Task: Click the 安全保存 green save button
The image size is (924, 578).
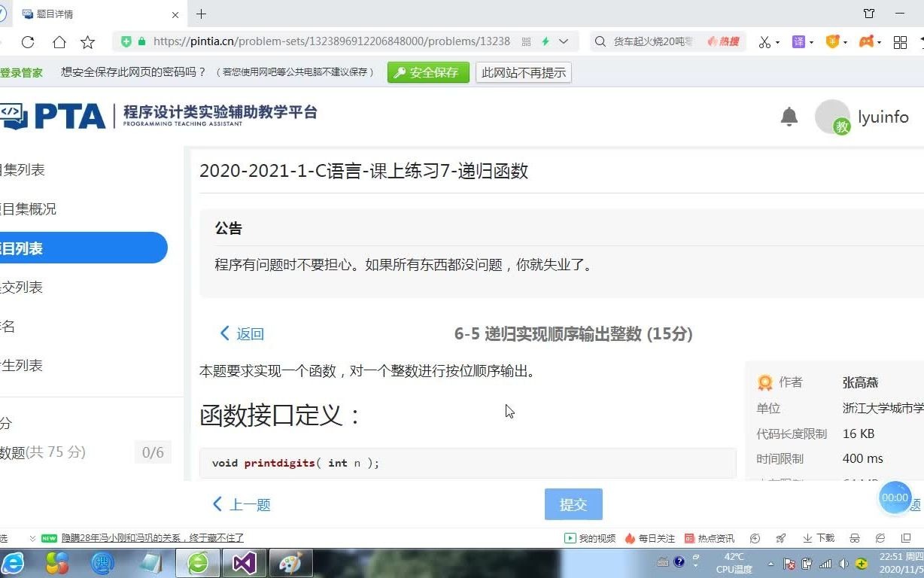Action: pos(427,72)
